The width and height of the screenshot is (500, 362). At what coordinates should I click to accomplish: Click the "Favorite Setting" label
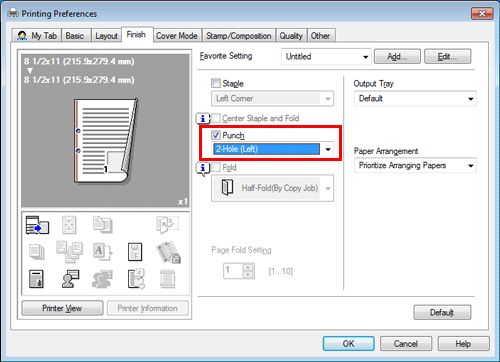[x=226, y=56]
